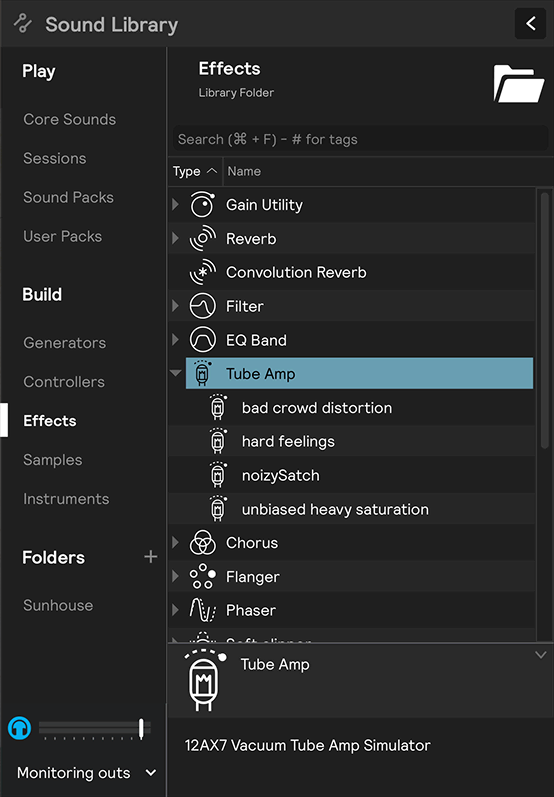The height and width of the screenshot is (797, 554).
Task: Expand the Filter row
Action: pos(175,305)
